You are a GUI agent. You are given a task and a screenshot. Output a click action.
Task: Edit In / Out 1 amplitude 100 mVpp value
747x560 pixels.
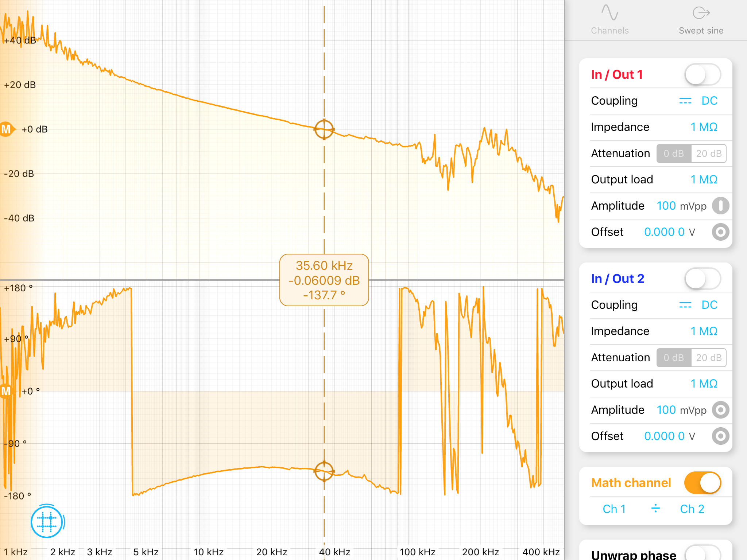681,206
